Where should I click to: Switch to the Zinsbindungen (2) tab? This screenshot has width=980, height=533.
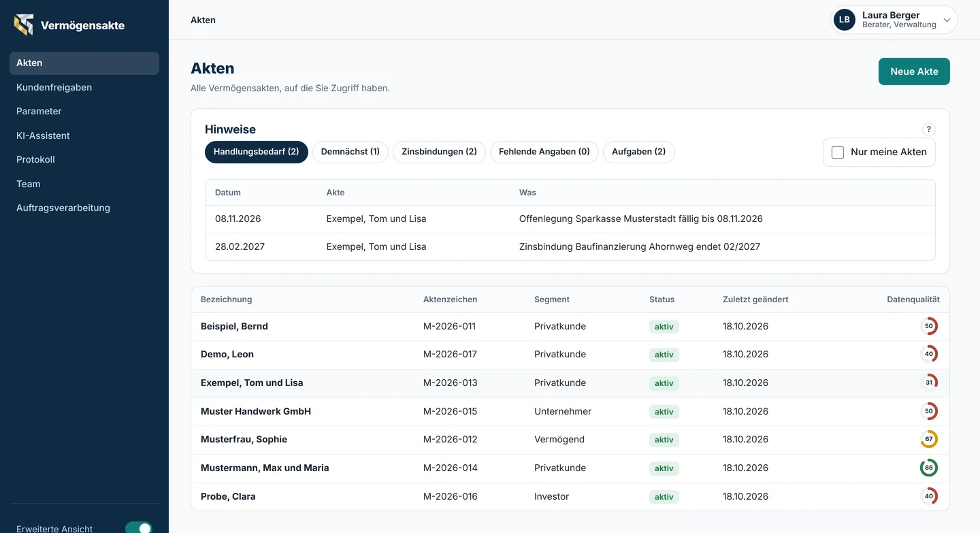[x=439, y=152]
